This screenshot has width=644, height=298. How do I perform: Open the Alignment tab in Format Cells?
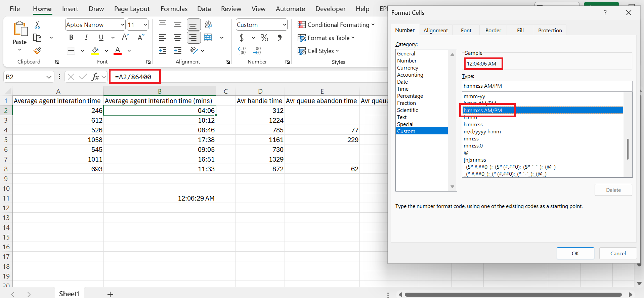436,30
